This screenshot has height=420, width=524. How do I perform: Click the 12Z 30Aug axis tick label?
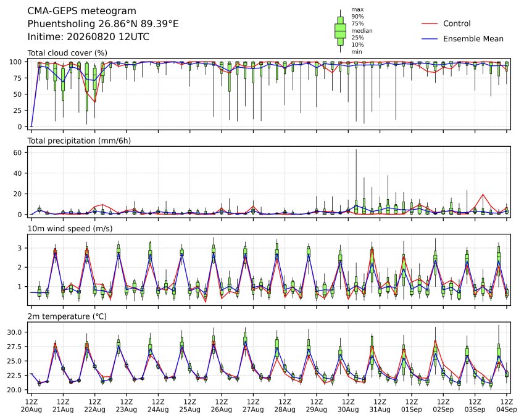click(348, 406)
